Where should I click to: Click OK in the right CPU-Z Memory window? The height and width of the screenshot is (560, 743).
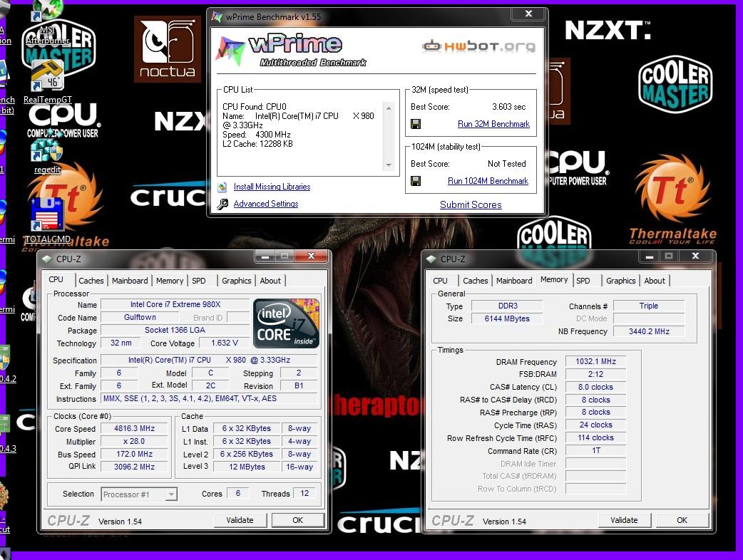[682, 520]
